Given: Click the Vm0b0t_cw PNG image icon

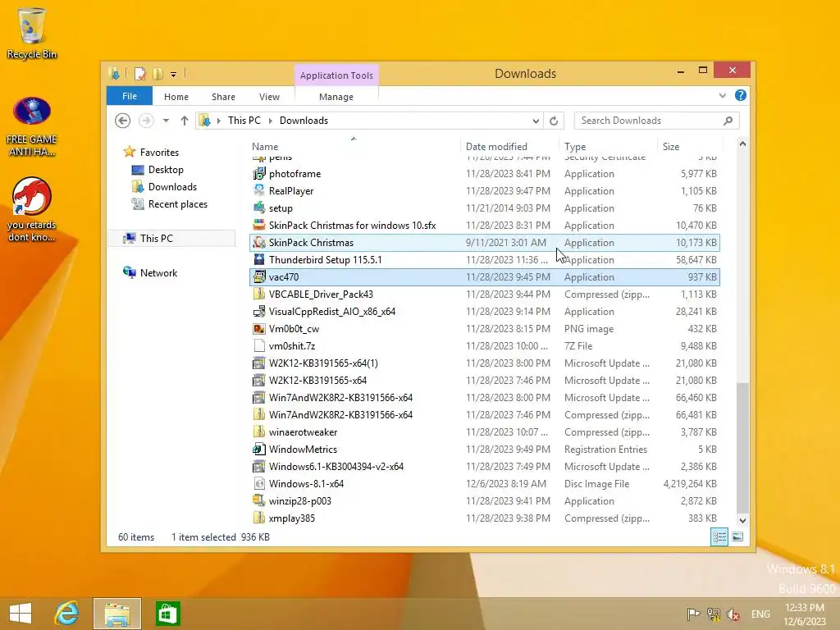Looking at the screenshot, I should point(258,328).
